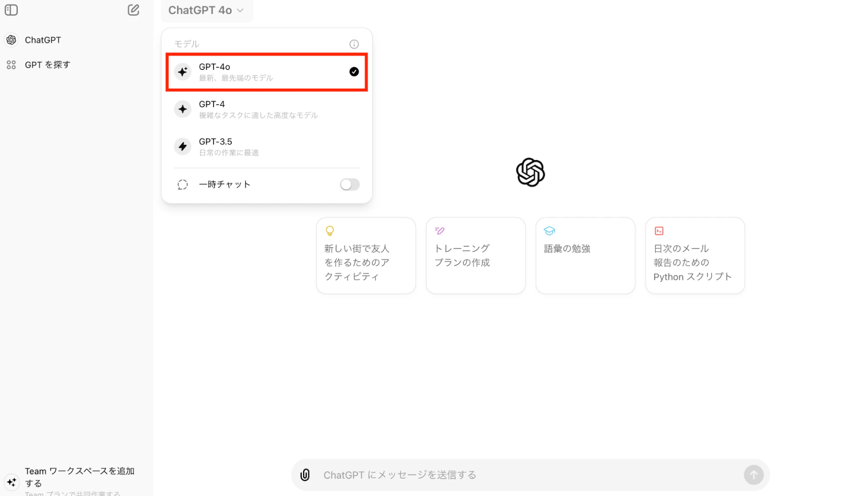Enable the 一時チャット toggle
Viewport: 868px width, 496px height.
pyautogui.click(x=349, y=184)
